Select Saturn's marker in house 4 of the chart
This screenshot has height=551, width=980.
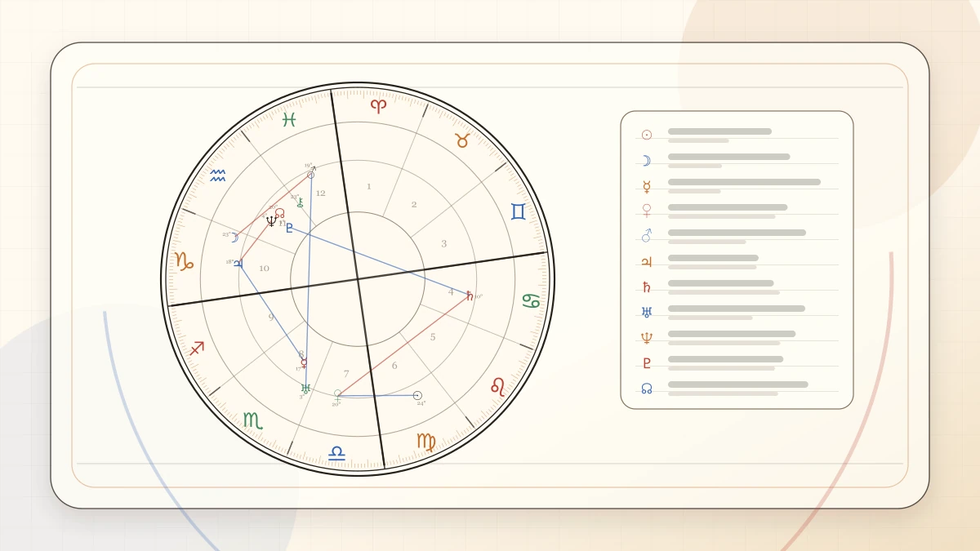[470, 295]
